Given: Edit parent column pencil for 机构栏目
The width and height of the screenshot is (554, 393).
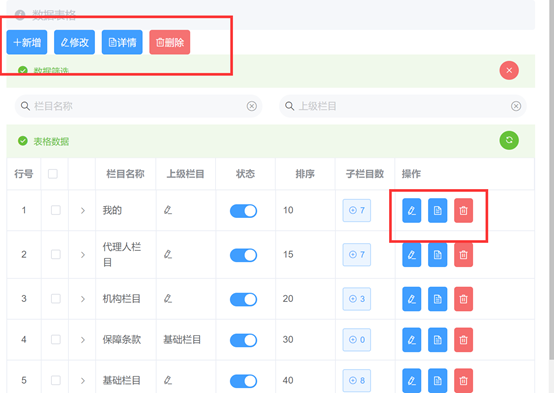Looking at the screenshot, I should click(x=168, y=299).
